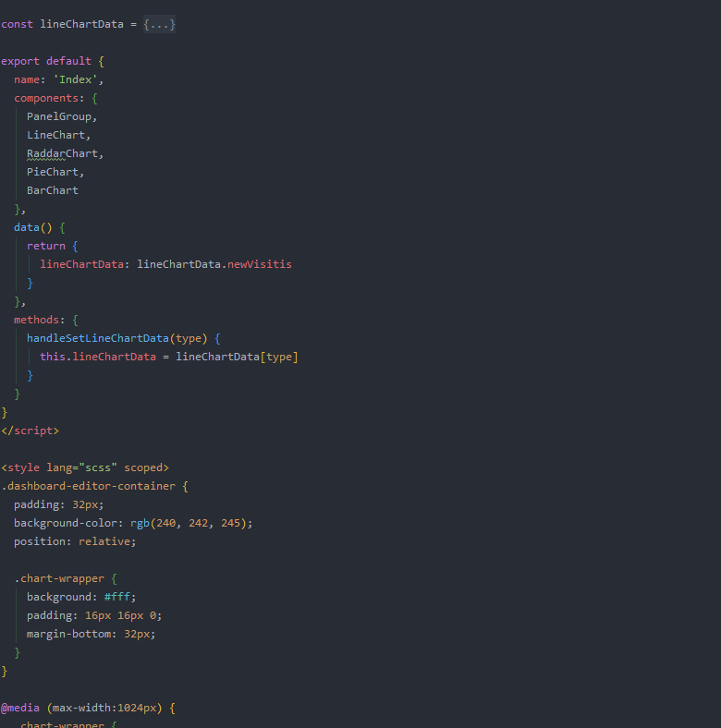Viewport: 721px width, 728px height.
Task: Click 'export default' statement text
Action: click(46, 61)
